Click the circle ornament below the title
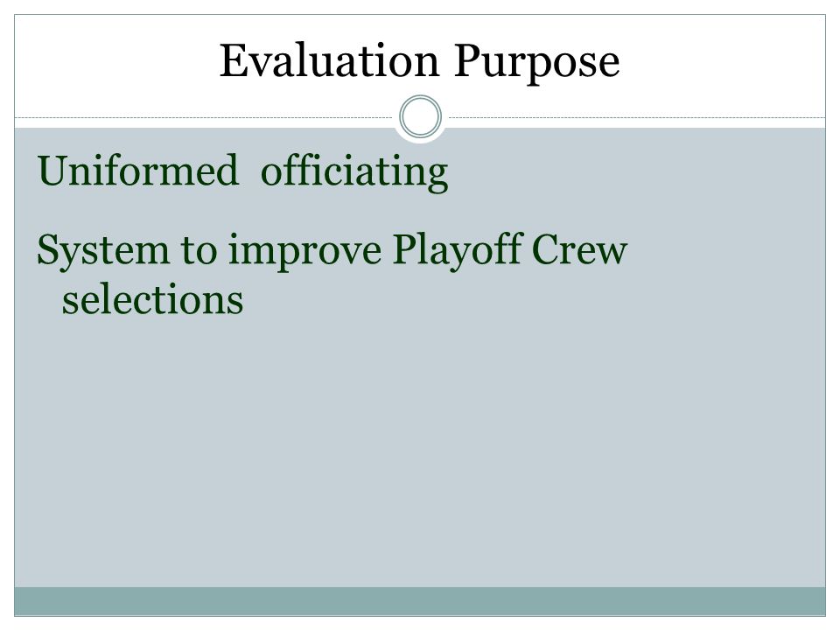This screenshot has width=840, height=630. pos(421,116)
